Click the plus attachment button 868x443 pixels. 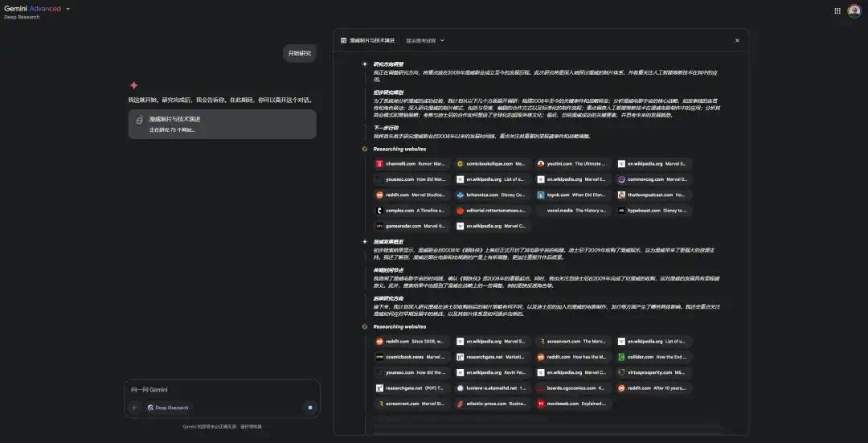tap(133, 408)
